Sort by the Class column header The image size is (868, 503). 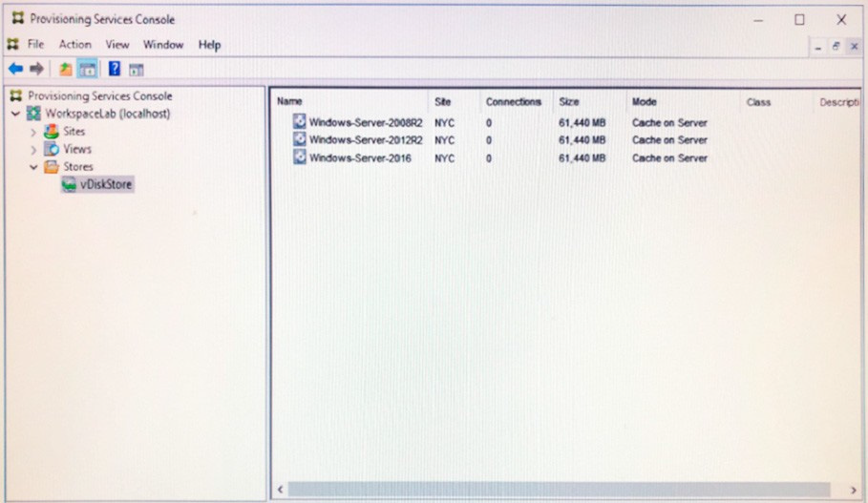point(758,102)
